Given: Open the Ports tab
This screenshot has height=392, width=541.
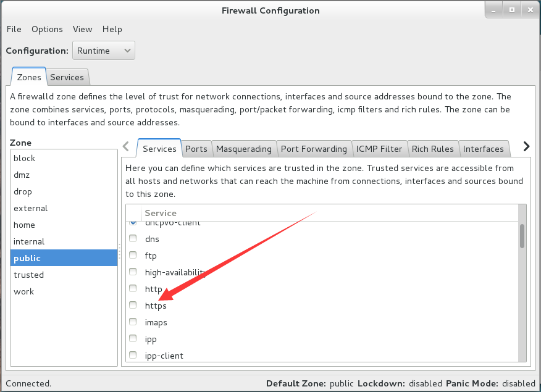Looking at the screenshot, I should [196, 149].
